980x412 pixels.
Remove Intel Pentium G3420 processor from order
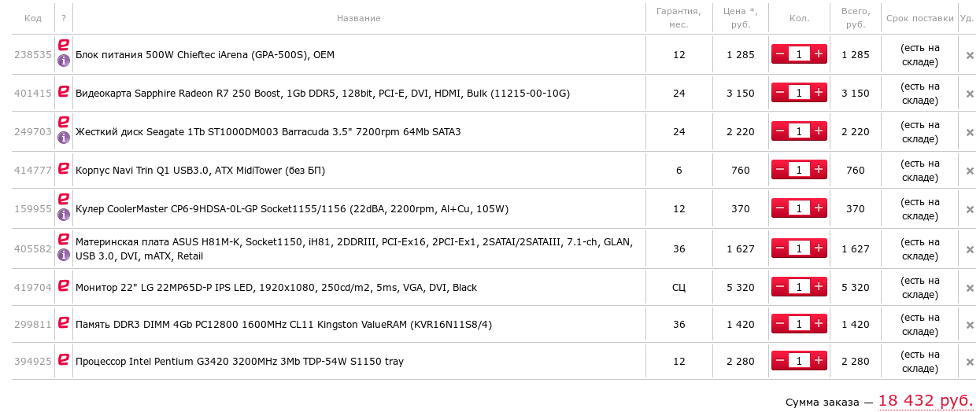[x=970, y=362]
